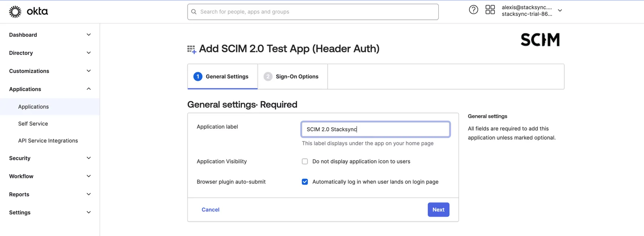This screenshot has width=644, height=236.
Task: Click the search magnifier icon
Action: coord(194,12)
